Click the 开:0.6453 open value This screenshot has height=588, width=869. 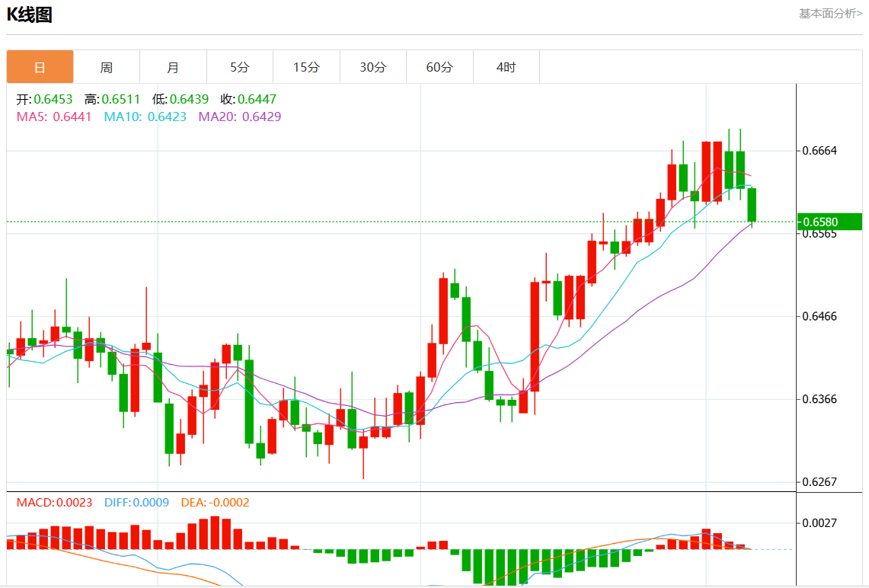[44, 99]
